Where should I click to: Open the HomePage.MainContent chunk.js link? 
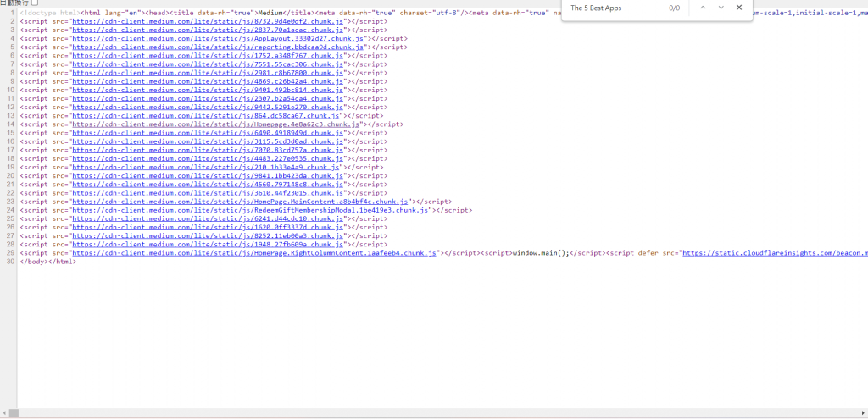point(240,202)
